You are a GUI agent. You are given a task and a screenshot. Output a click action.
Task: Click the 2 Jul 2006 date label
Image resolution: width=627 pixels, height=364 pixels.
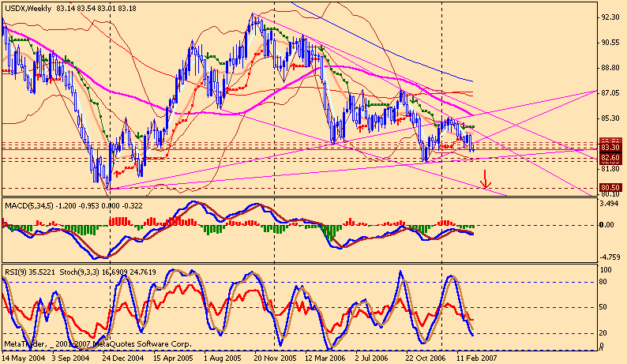coord(372,358)
